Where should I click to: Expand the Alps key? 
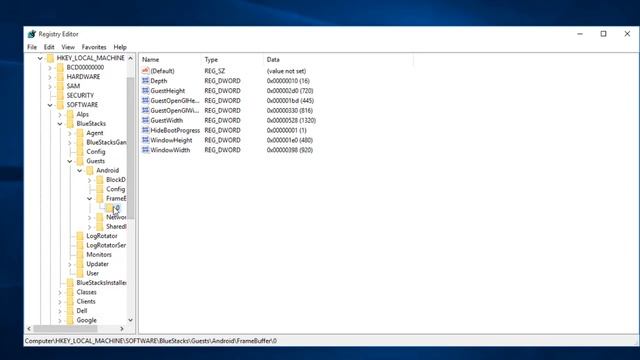click(60, 115)
